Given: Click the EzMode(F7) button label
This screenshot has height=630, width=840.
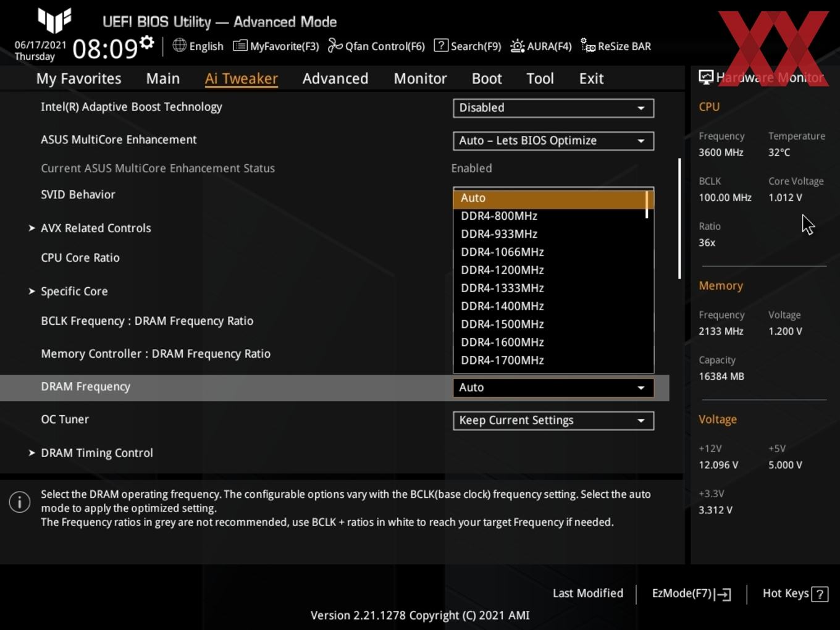Looking at the screenshot, I should pyautogui.click(x=682, y=594).
